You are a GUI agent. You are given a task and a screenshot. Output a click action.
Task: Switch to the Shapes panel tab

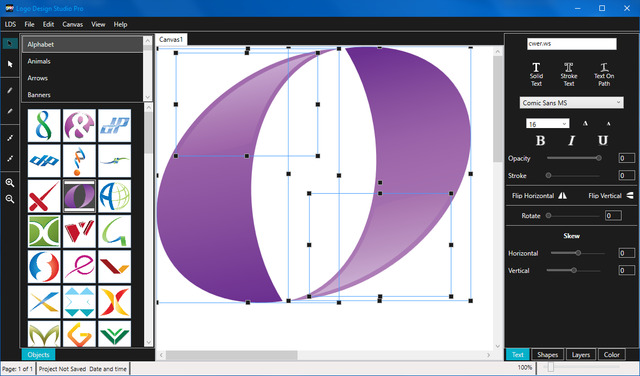(x=547, y=354)
